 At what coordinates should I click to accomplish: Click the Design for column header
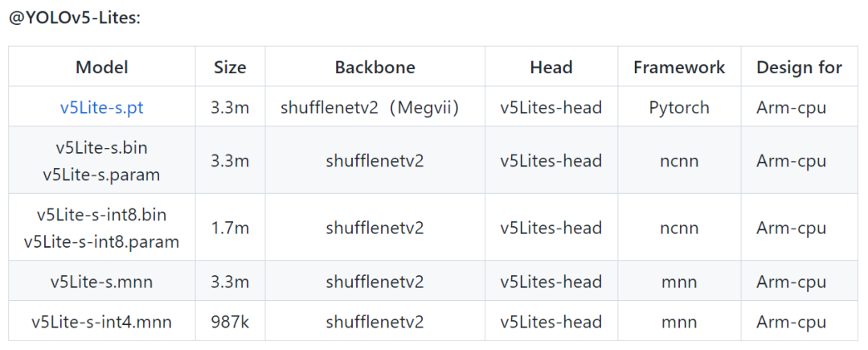(x=799, y=68)
